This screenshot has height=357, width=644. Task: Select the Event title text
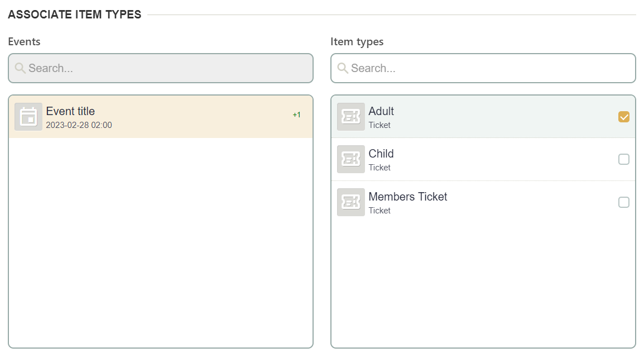tap(70, 111)
